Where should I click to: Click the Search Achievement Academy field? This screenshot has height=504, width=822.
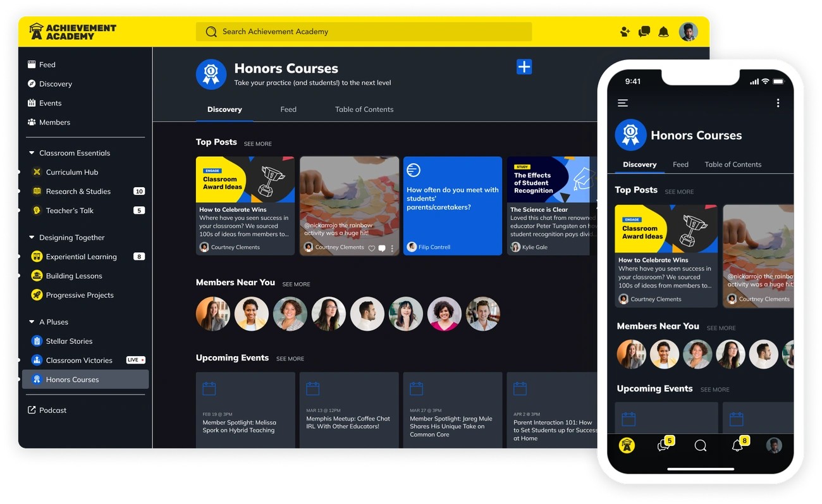pos(364,32)
